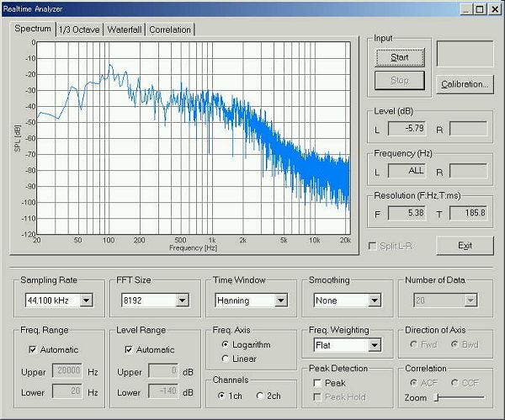The height and width of the screenshot is (420, 505).
Task: Click the Exit button
Action: [464, 246]
